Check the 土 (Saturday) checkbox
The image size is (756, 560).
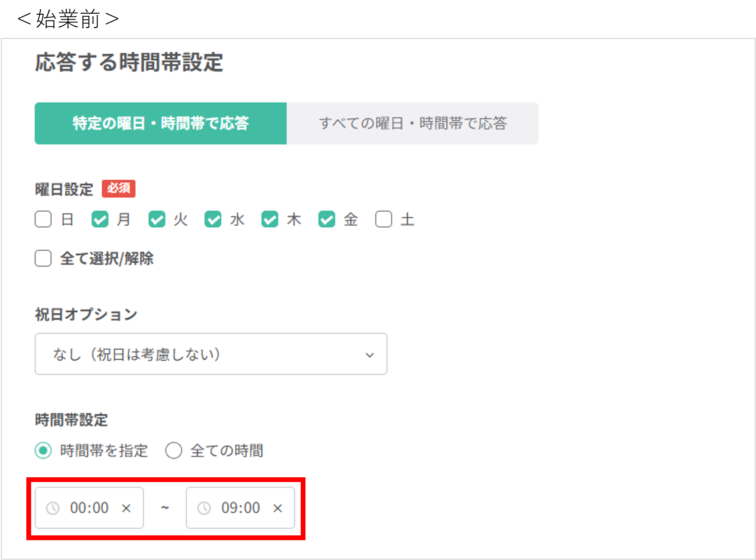[x=383, y=219]
